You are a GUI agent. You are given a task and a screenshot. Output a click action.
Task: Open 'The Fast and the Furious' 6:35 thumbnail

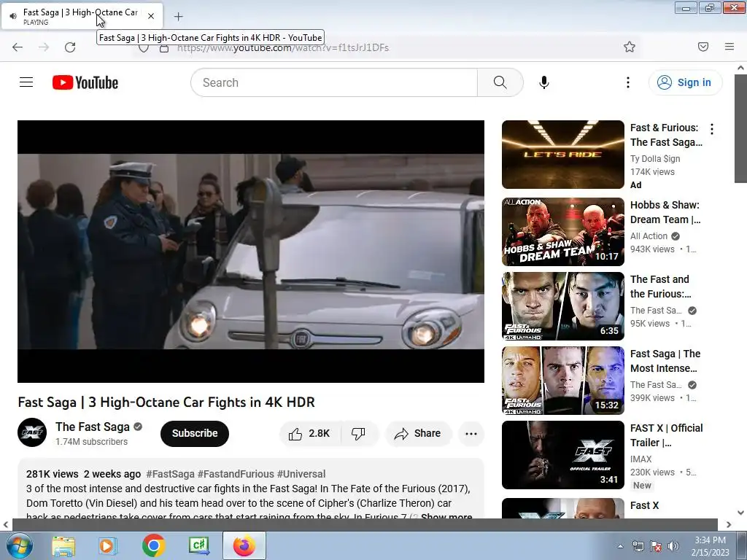pyautogui.click(x=562, y=306)
